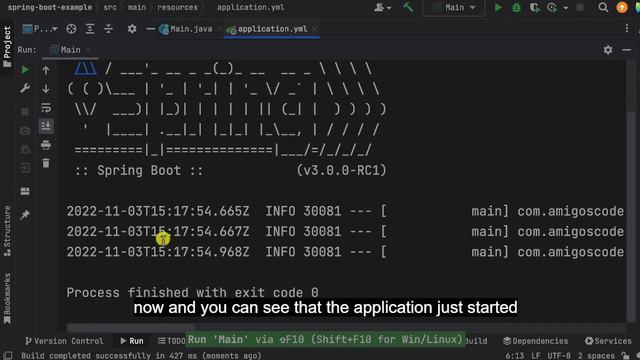Click the resources breadcrumb
The image size is (640, 360).
pyautogui.click(x=177, y=7)
